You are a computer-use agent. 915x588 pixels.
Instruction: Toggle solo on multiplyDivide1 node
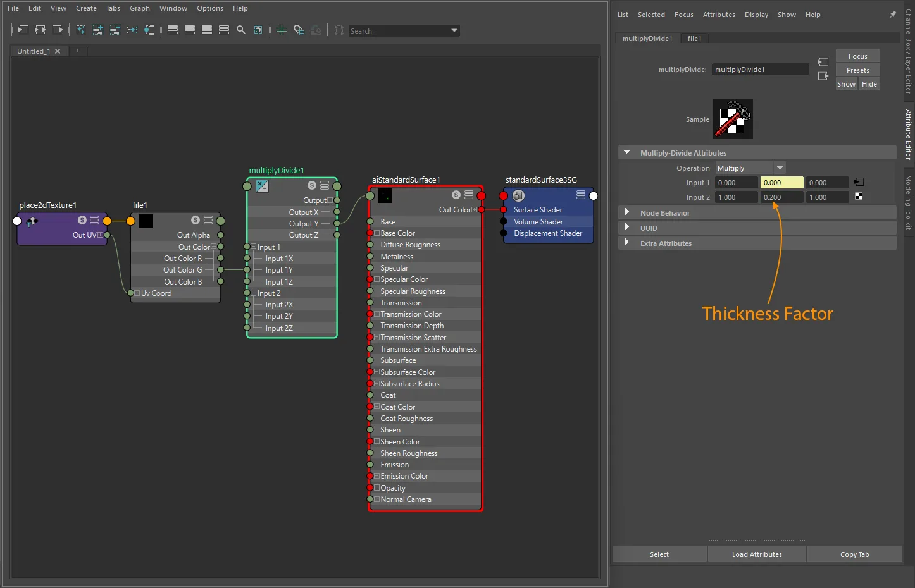coord(312,185)
